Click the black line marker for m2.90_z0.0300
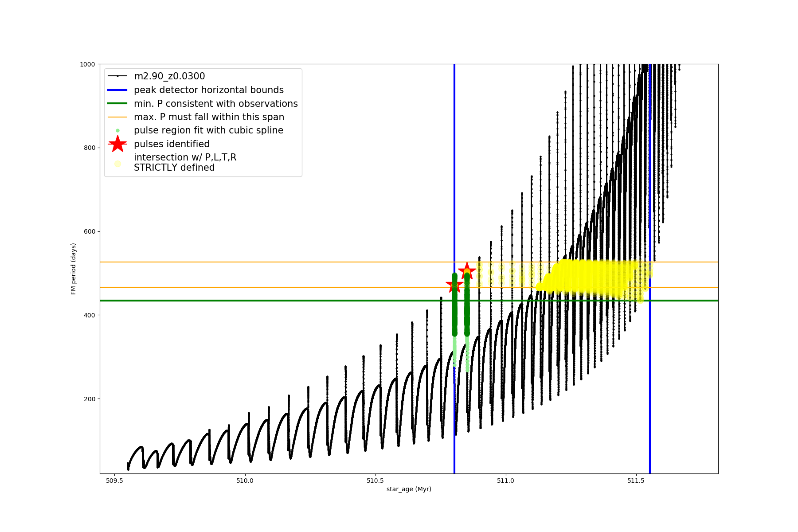 (x=117, y=76)
